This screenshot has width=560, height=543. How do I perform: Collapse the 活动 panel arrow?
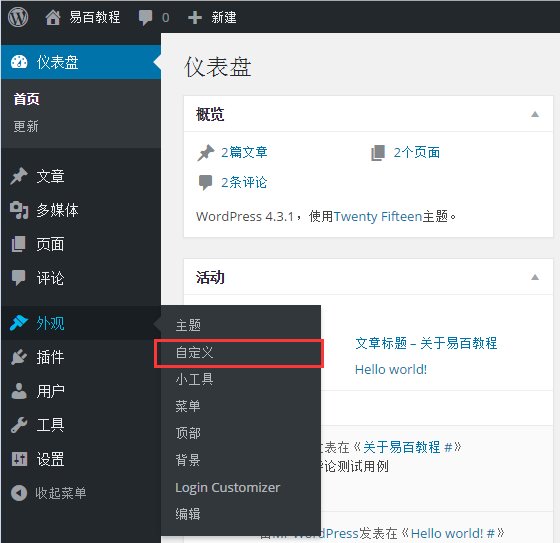(535, 277)
